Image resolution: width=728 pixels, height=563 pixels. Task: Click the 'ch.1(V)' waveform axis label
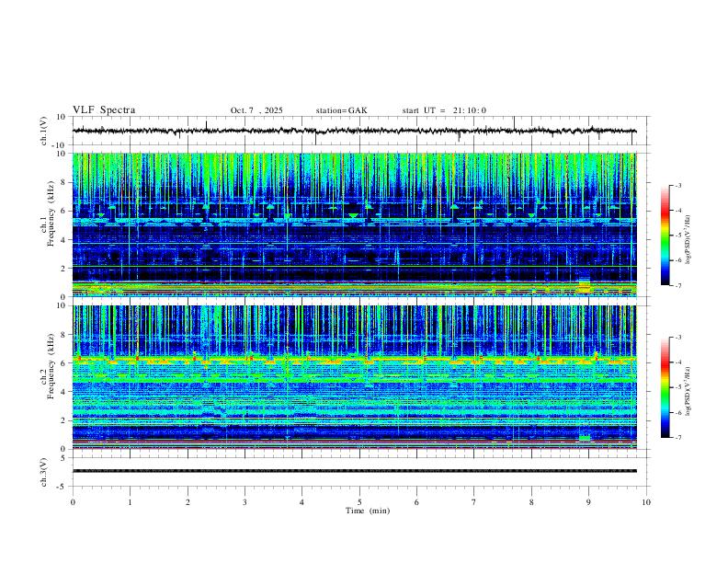(44, 131)
